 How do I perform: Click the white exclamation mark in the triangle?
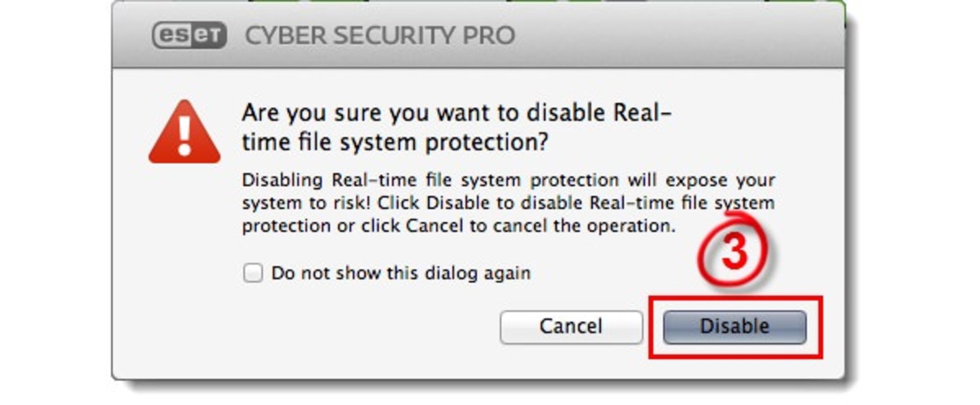coord(184,136)
